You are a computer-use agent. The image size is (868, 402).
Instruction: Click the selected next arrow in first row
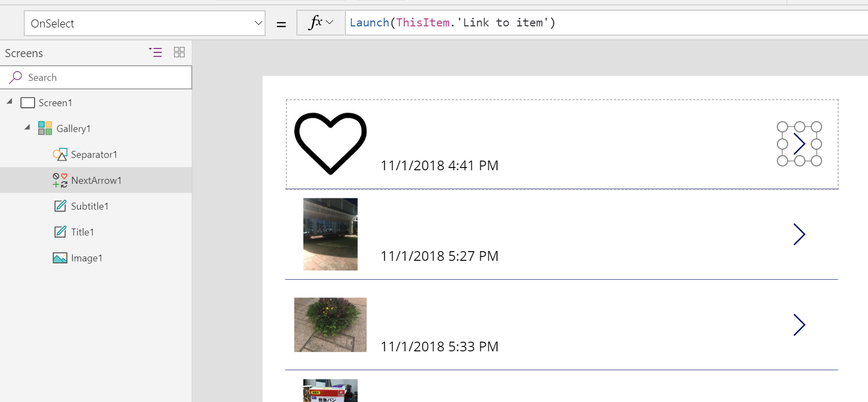[800, 143]
